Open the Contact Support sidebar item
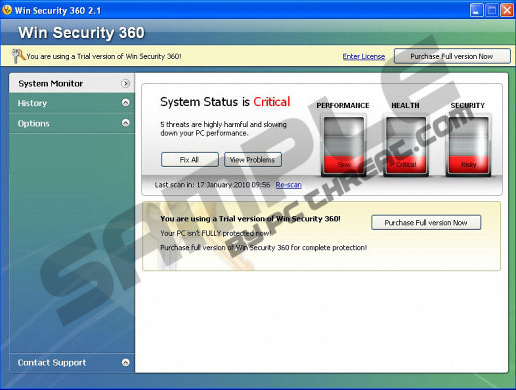The image size is (516, 390). pyautogui.click(x=72, y=363)
